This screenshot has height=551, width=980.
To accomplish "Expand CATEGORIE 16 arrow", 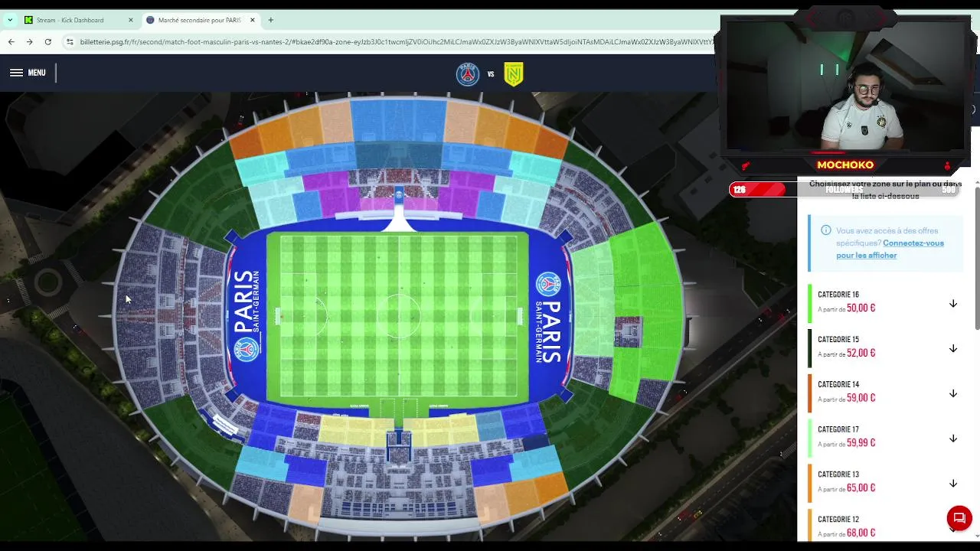I will point(953,304).
